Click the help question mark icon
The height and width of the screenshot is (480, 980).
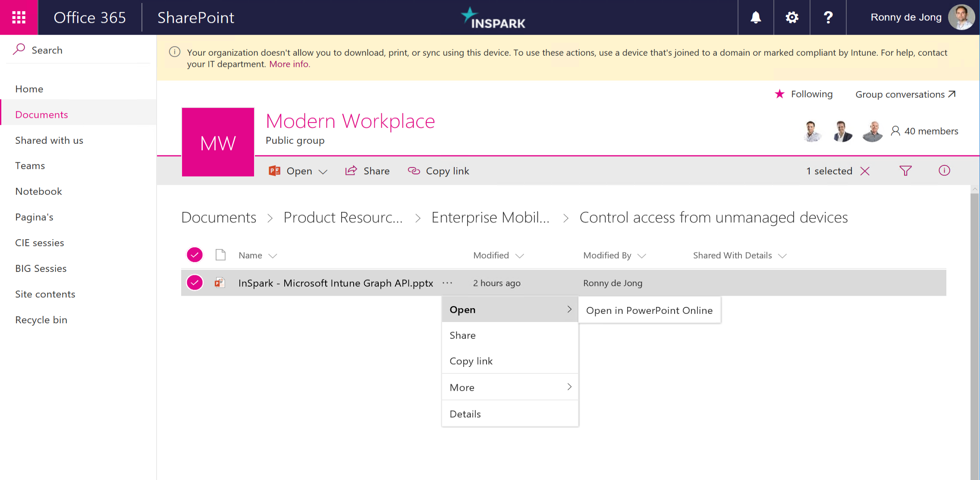pyautogui.click(x=828, y=17)
